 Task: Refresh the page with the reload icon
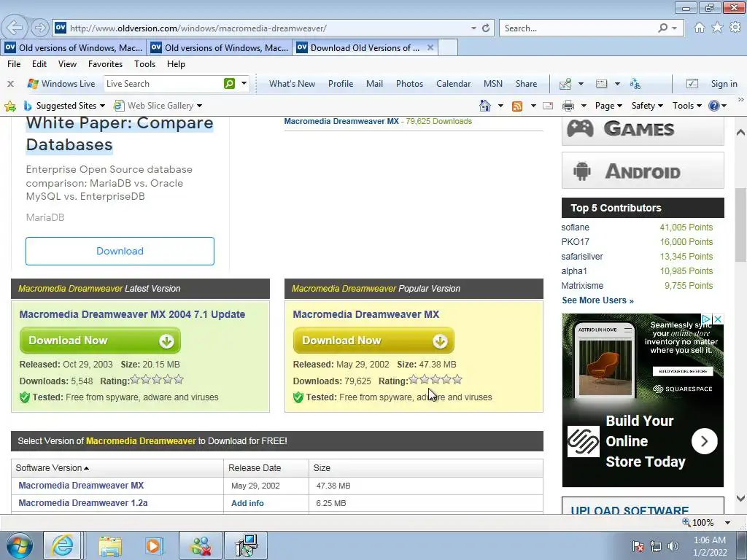click(x=485, y=28)
